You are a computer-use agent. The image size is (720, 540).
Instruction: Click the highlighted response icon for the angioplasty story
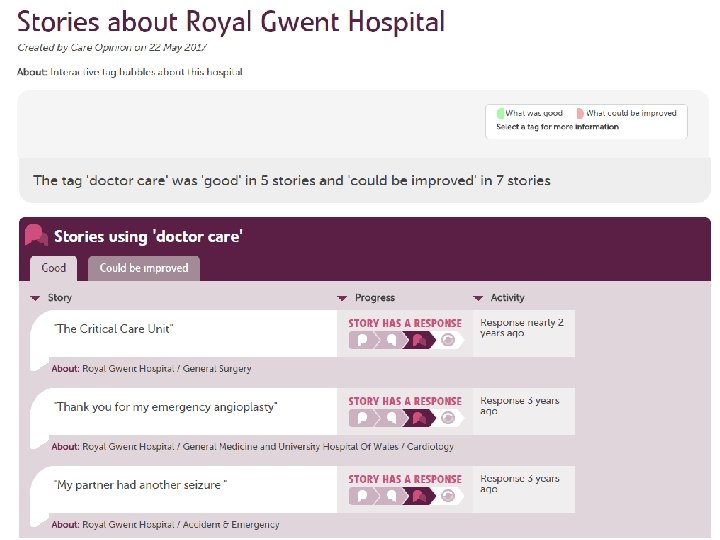point(420,418)
